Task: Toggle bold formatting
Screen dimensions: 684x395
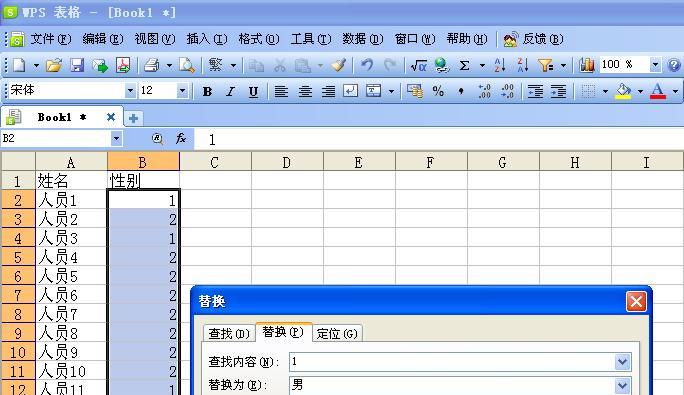Action: [208, 92]
